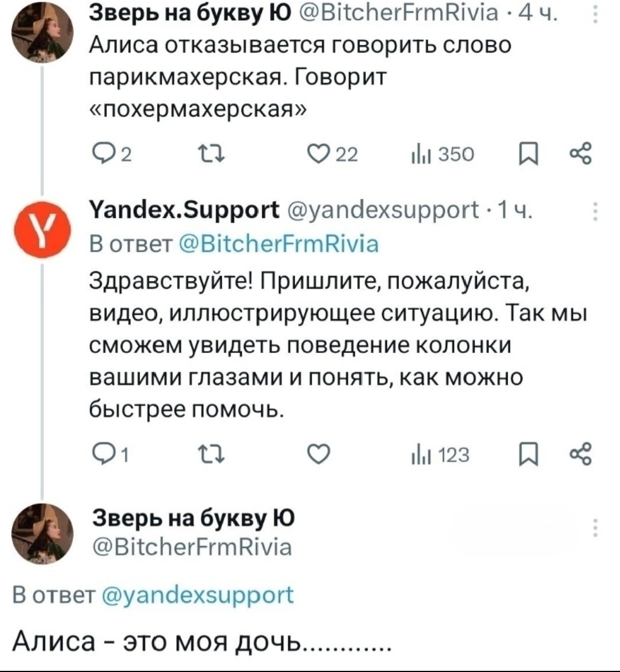Open @yandexsupport mention in the last reply
This screenshot has width=620, height=672.
(197, 595)
